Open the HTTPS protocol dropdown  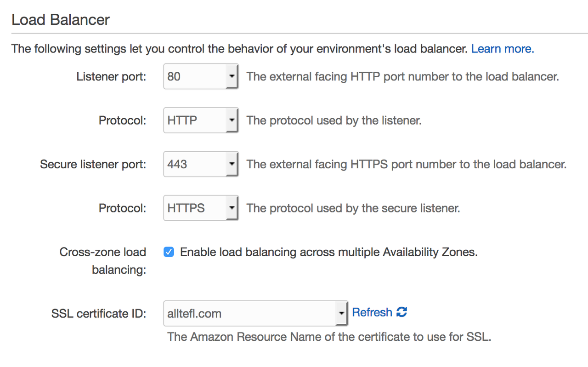point(201,208)
